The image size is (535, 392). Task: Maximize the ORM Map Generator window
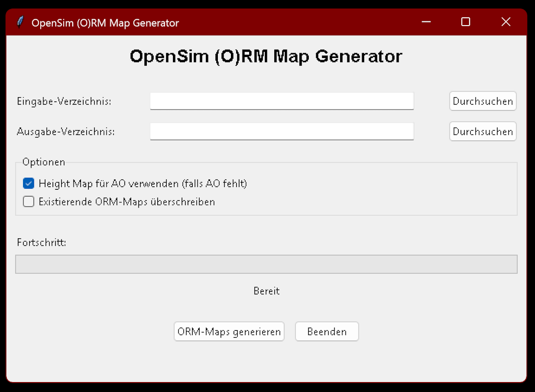(x=466, y=22)
